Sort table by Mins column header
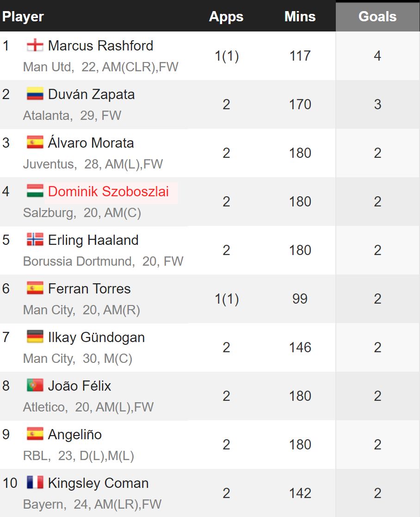The width and height of the screenshot is (420, 517). 300,17
